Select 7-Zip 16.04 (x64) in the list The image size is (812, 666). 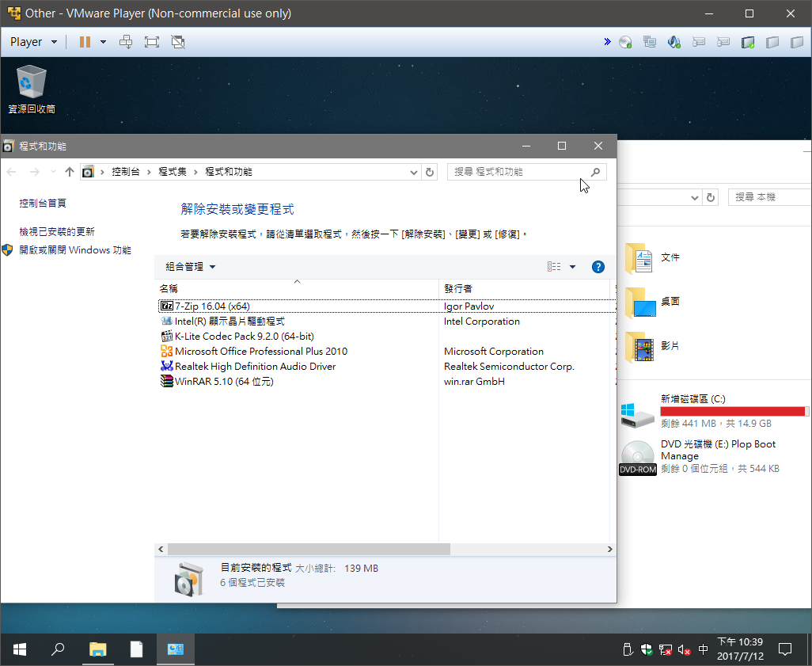[x=212, y=306]
